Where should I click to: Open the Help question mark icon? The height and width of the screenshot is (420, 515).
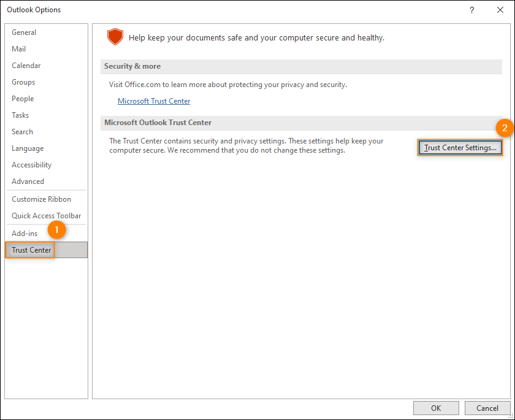[x=471, y=10]
